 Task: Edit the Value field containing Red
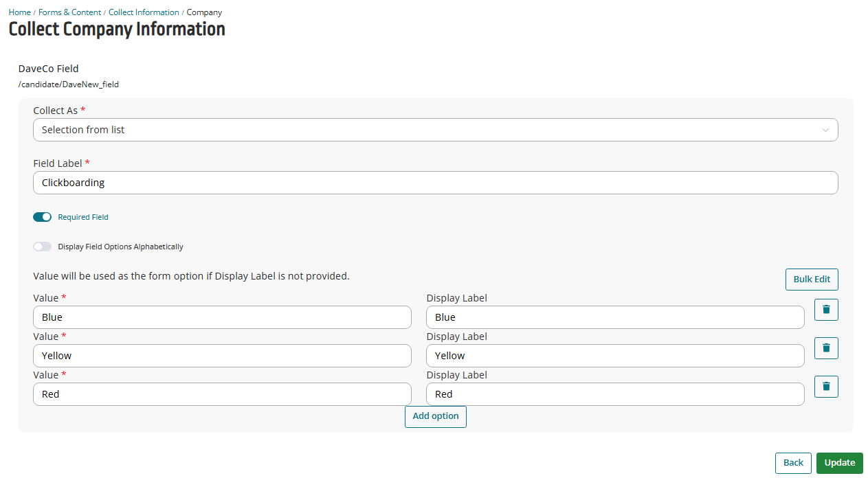coord(222,394)
